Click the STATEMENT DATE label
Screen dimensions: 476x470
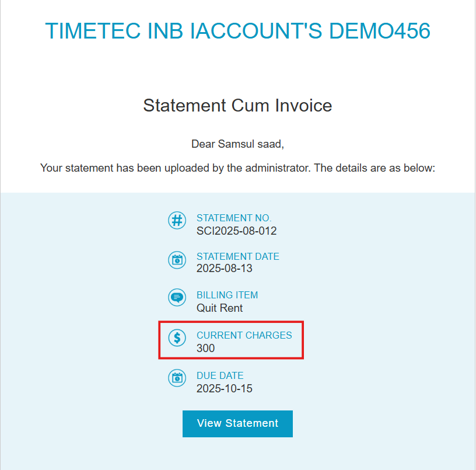coord(237,256)
